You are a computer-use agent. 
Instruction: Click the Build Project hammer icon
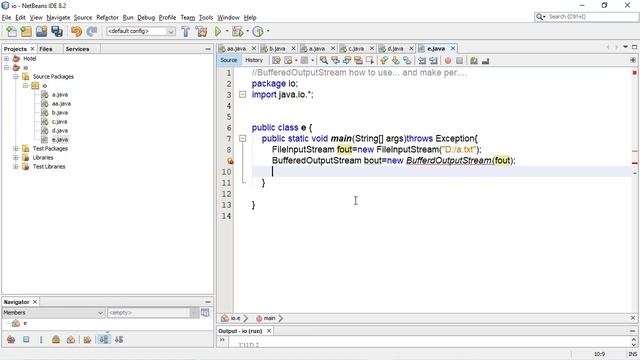pos(185,31)
